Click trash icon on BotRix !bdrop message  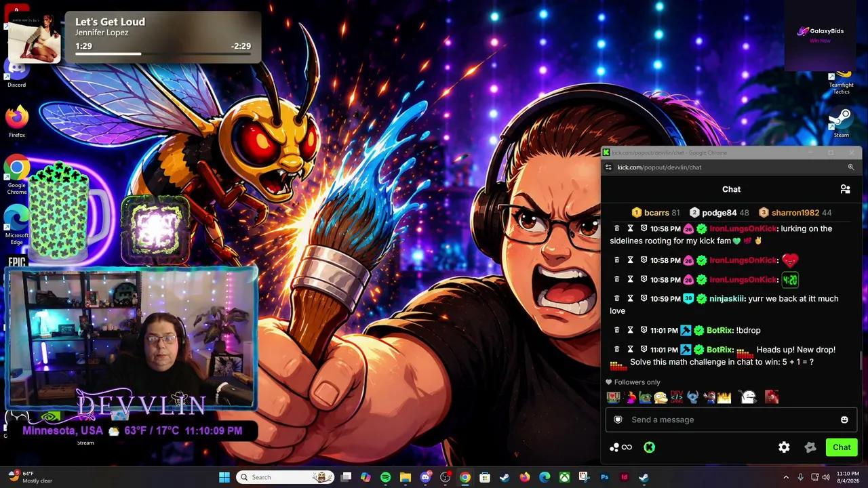(x=616, y=330)
